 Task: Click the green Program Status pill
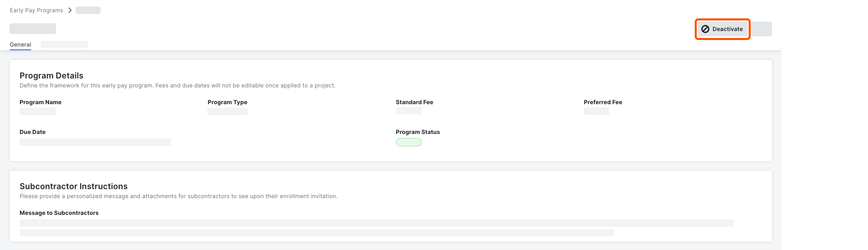pyautogui.click(x=409, y=142)
